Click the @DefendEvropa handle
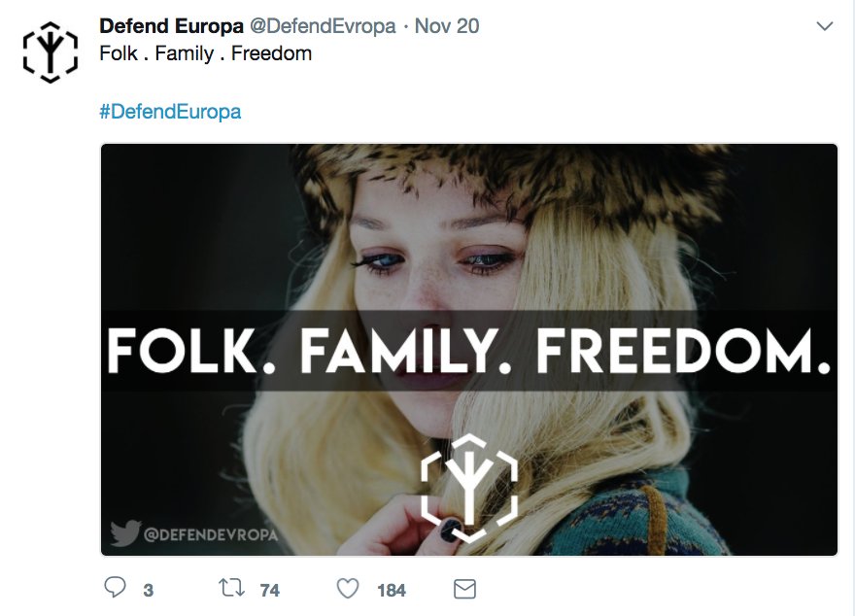Image resolution: width=855 pixels, height=616 pixels. [323, 25]
